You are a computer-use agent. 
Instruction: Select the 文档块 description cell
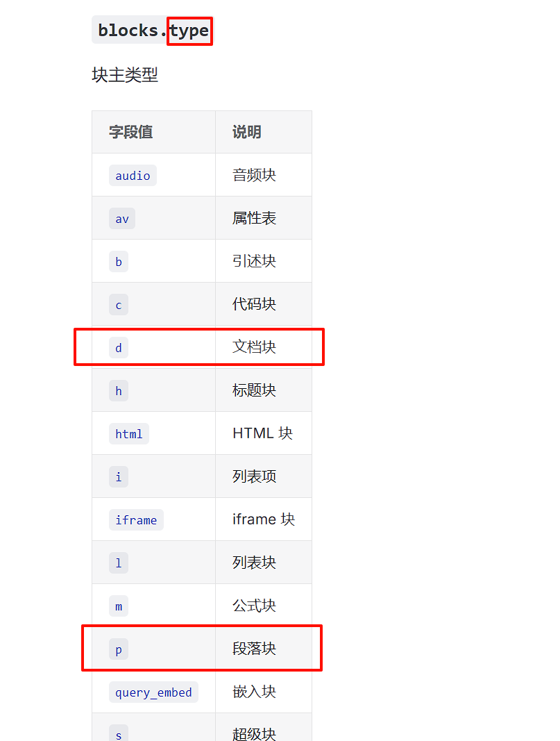point(254,347)
